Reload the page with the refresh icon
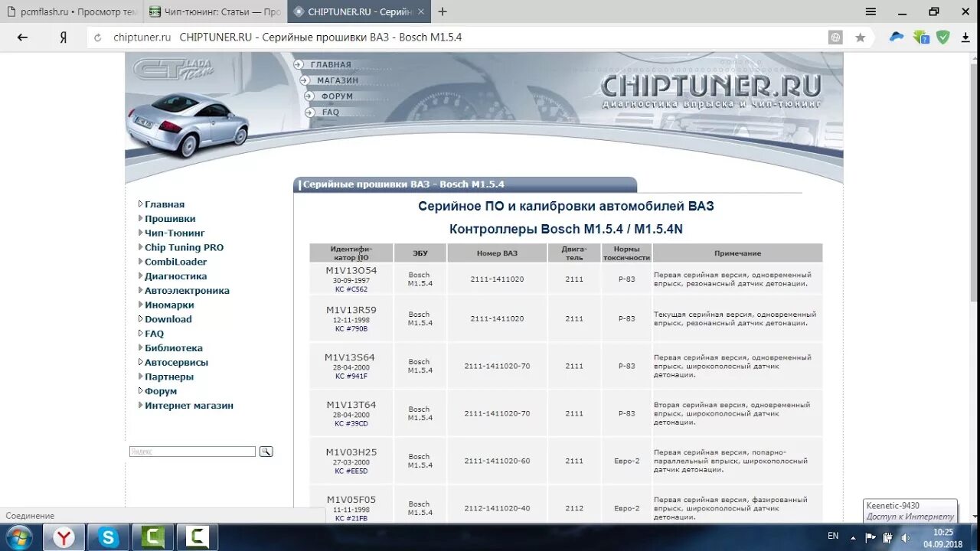 click(97, 37)
